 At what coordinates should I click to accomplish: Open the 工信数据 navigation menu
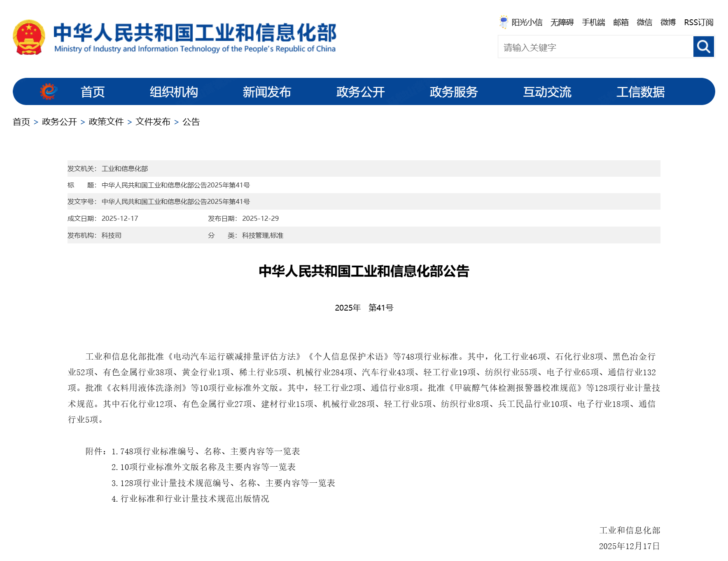coord(641,92)
